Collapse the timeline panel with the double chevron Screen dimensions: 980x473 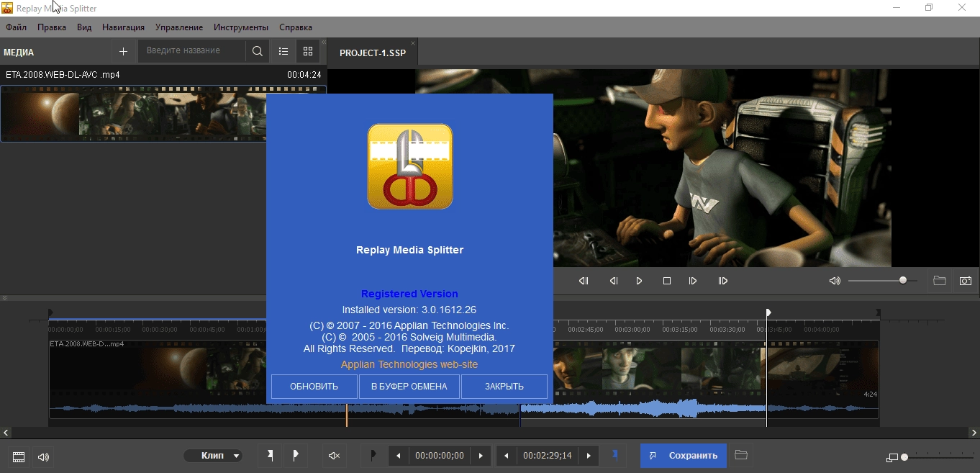click(4, 297)
